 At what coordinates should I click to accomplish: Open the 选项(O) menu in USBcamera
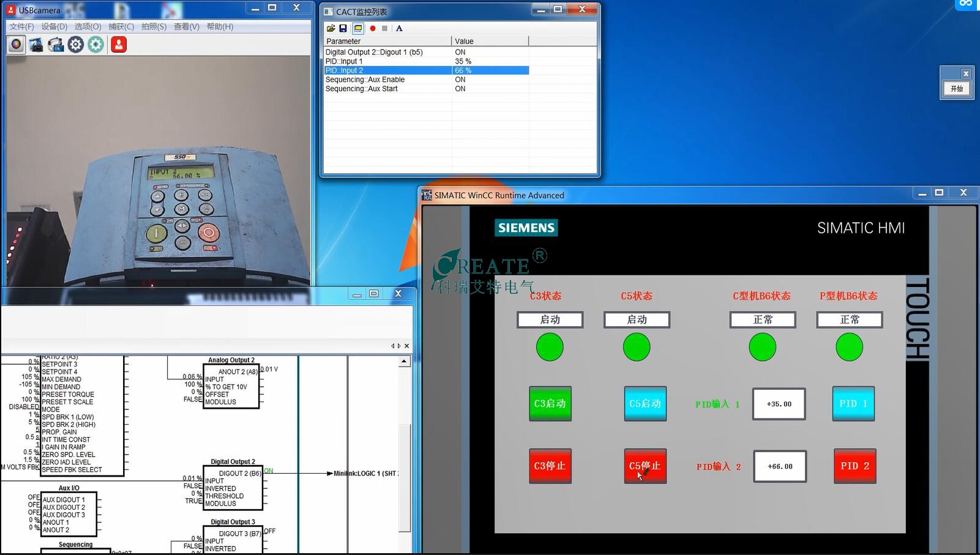88,27
